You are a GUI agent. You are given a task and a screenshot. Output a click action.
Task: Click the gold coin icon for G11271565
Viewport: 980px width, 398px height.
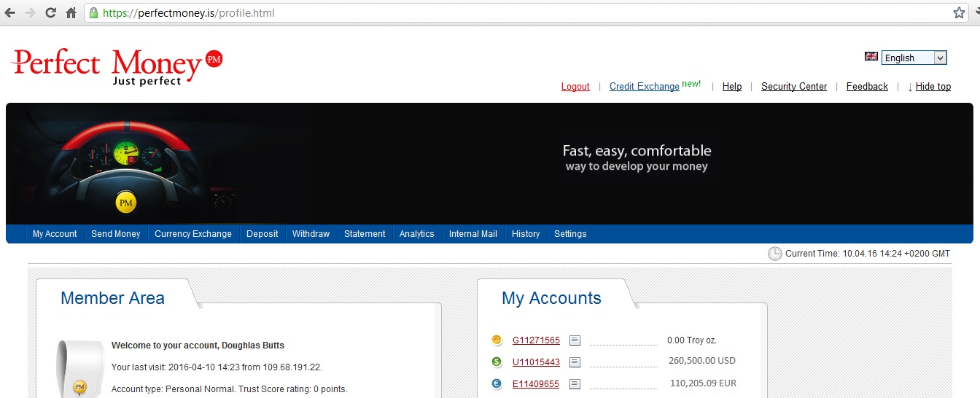497,340
